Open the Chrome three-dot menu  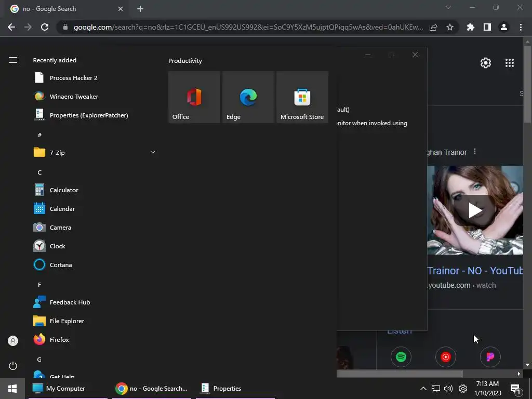point(521,27)
